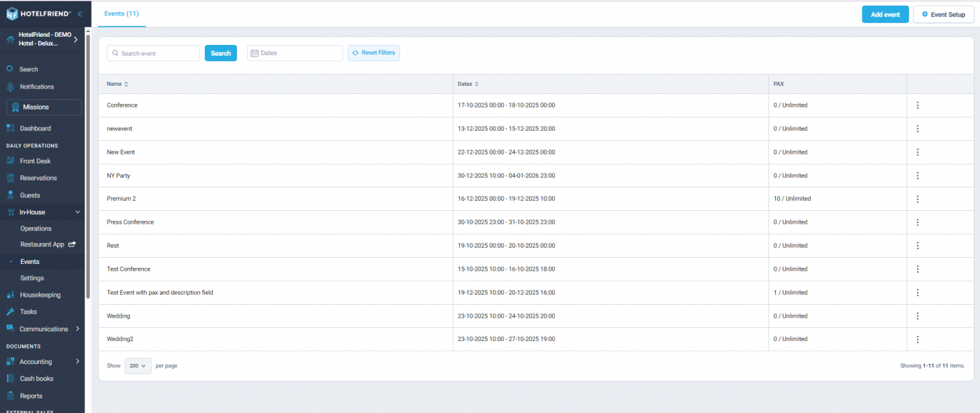Image resolution: width=980 pixels, height=413 pixels.
Task: Open the Settings menu item under In-House
Action: coord(33,278)
